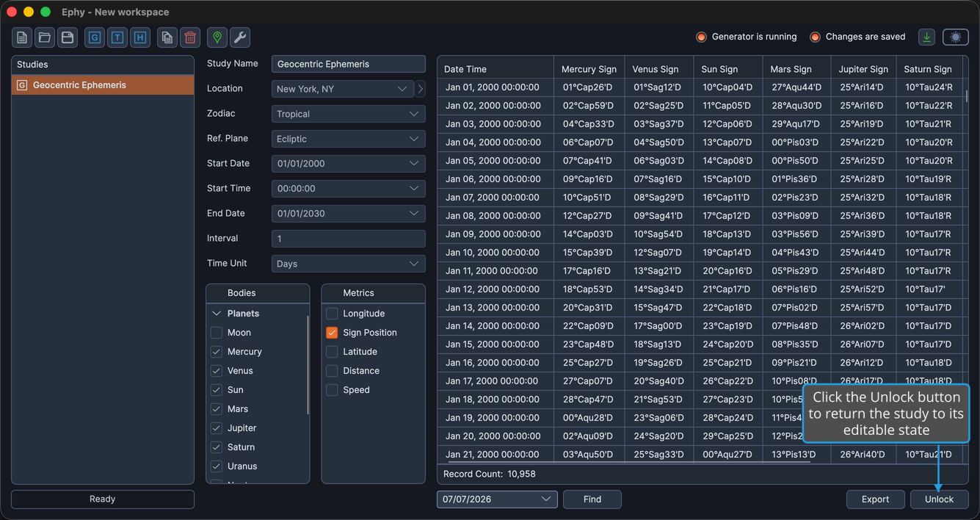Viewport: 980px width, 520px height.
Task: Click the table horizontal scrollbar at bottom
Action: tap(628, 463)
